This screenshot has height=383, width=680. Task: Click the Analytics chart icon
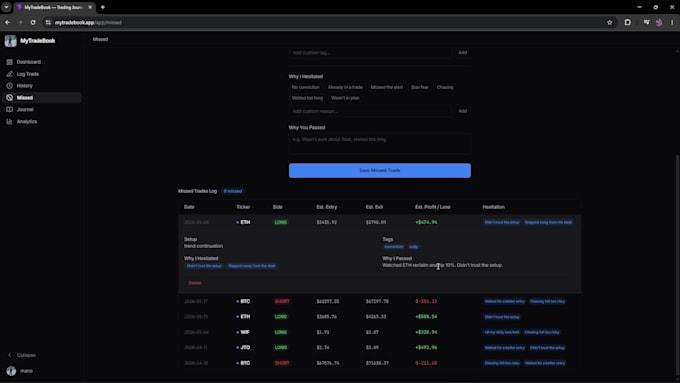(x=10, y=121)
